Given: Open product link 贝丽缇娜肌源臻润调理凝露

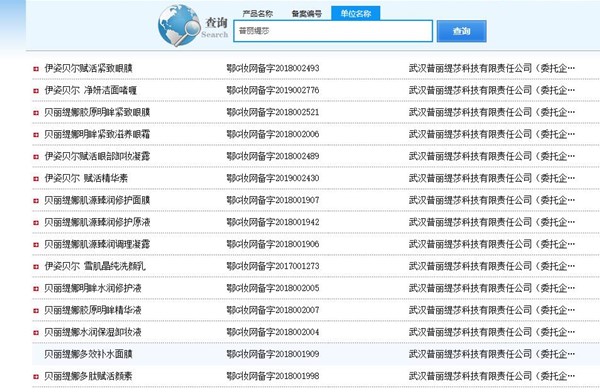Looking at the screenshot, I should [97, 244].
